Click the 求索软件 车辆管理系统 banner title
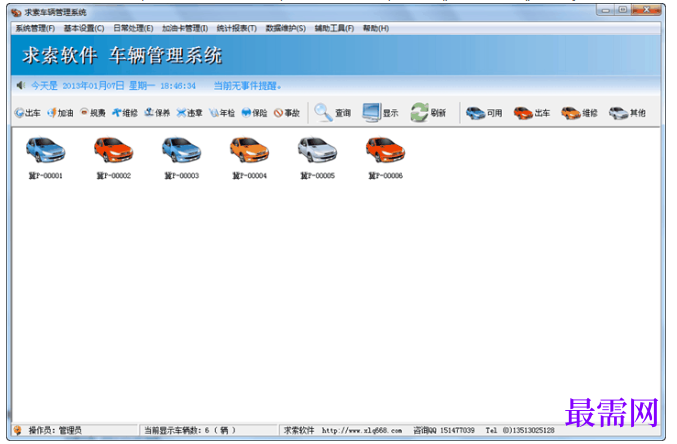Viewport: 677px width, 444px height. (x=122, y=56)
